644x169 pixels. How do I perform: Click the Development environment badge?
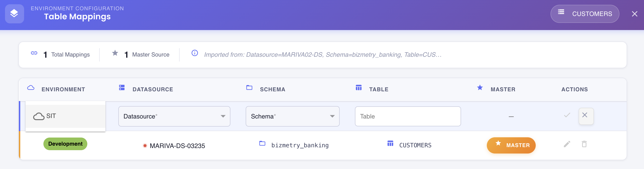pos(65,144)
